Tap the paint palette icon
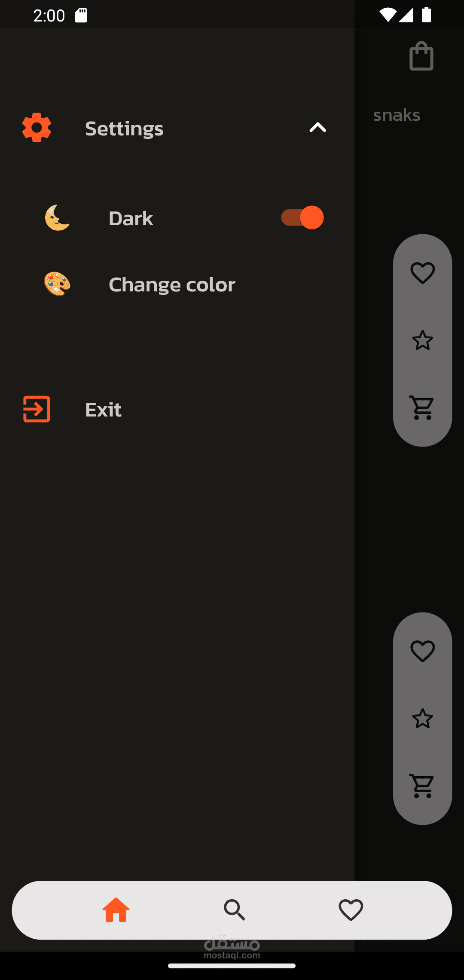 point(57,284)
